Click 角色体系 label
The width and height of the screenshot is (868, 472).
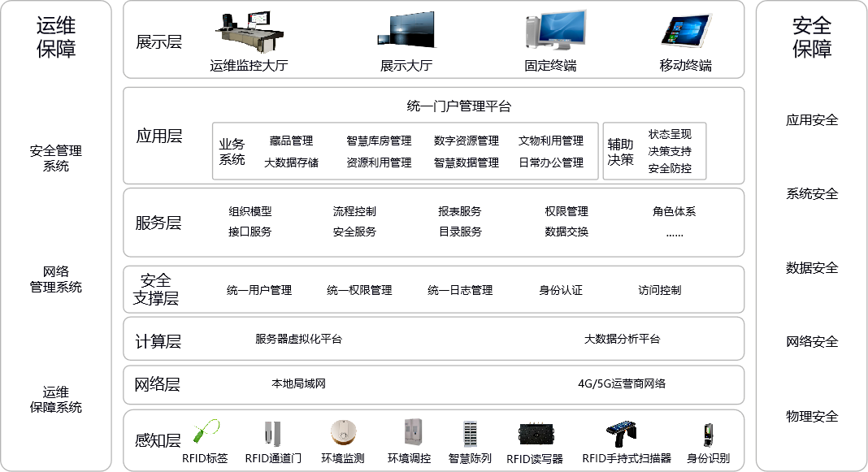pos(675,211)
